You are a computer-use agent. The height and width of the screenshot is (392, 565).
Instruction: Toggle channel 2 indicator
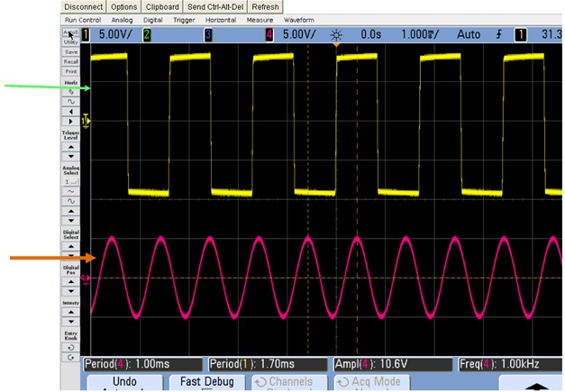pyautogui.click(x=147, y=34)
